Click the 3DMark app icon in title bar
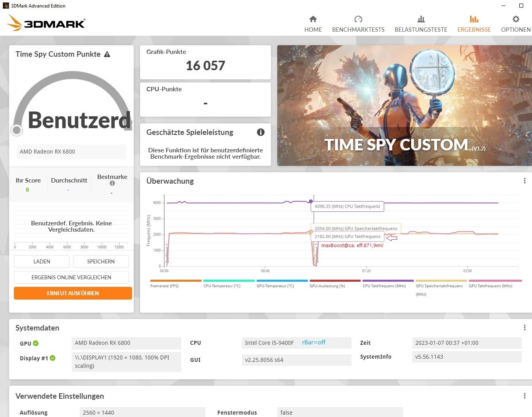 pyautogui.click(x=6, y=6)
